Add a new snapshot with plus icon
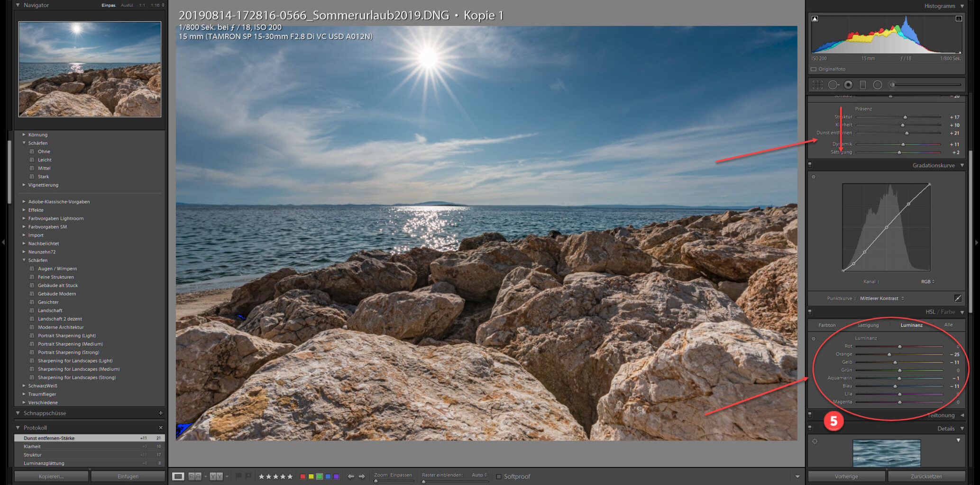The height and width of the screenshot is (485, 980). pos(161,413)
